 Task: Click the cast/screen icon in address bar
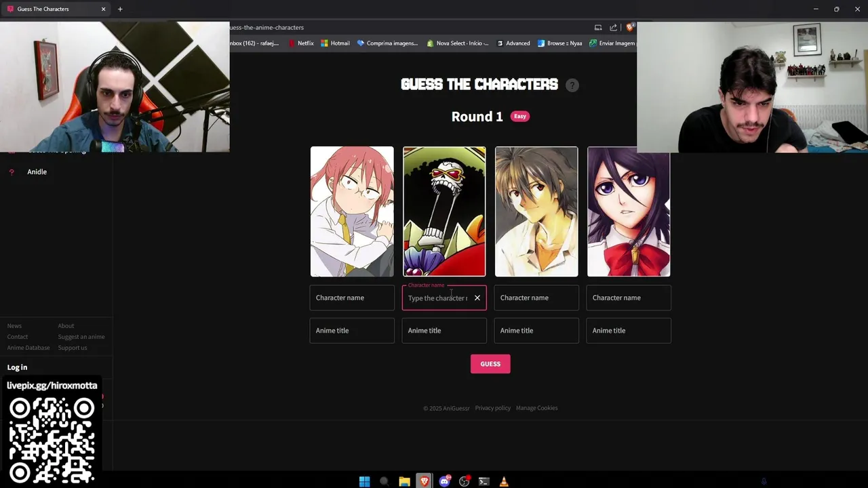click(x=598, y=28)
